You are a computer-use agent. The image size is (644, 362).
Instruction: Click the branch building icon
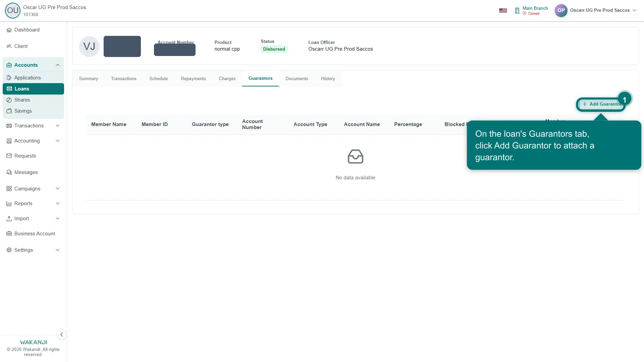point(517,10)
